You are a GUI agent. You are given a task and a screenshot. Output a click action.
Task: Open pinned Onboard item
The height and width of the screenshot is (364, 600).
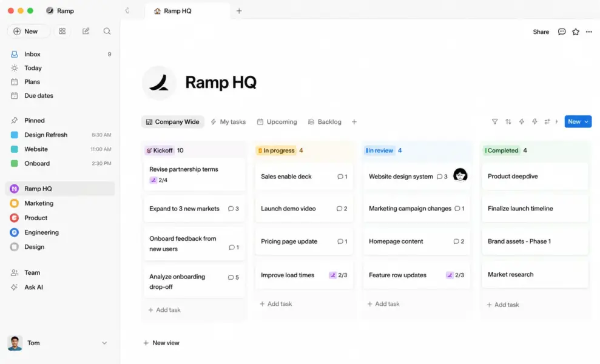click(61, 163)
